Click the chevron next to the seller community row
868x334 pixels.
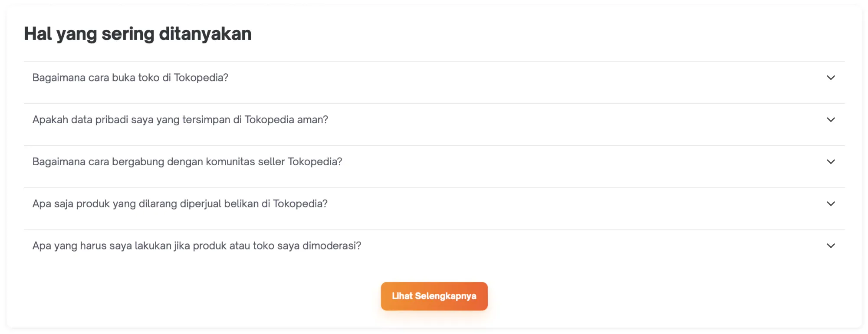point(831,161)
